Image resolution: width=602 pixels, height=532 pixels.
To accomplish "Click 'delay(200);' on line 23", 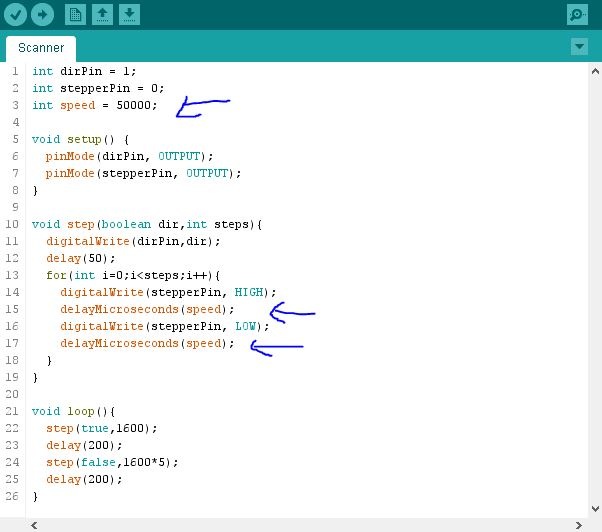I will point(84,445).
